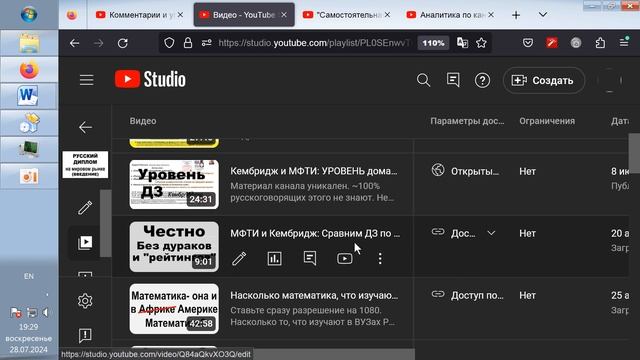Open the Studio search magnifier
Image resolution: width=640 pixels, height=360 pixels.
pyautogui.click(x=423, y=80)
